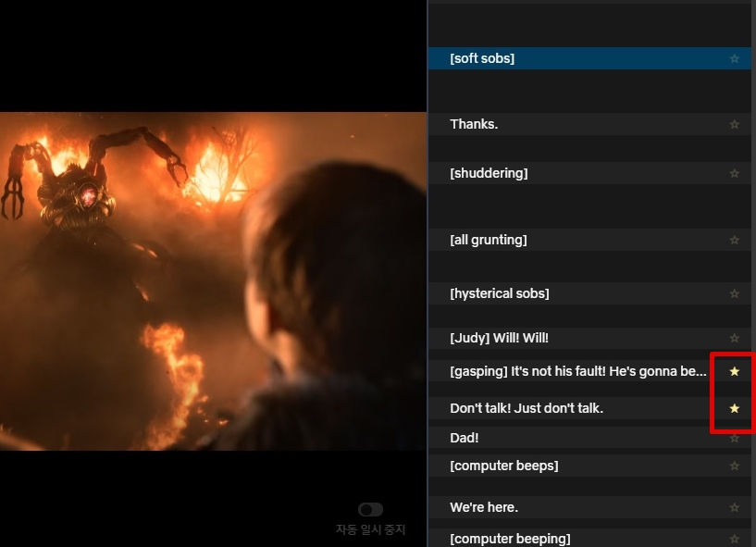Select '[gasping] It's not his fault!' subtitle text
Screen dimensions: 756x547
pyautogui.click(x=577, y=371)
